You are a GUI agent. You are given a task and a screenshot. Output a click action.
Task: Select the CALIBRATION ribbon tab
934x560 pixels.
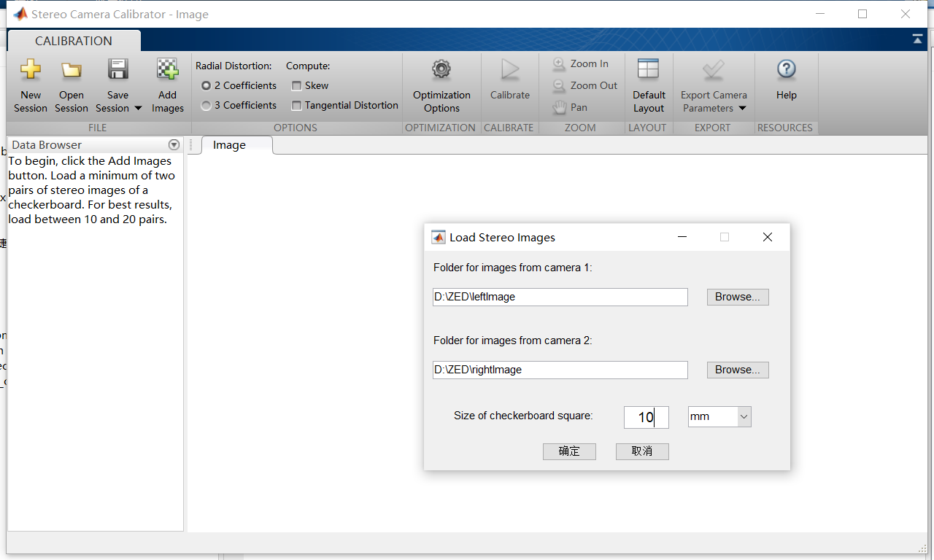point(74,41)
